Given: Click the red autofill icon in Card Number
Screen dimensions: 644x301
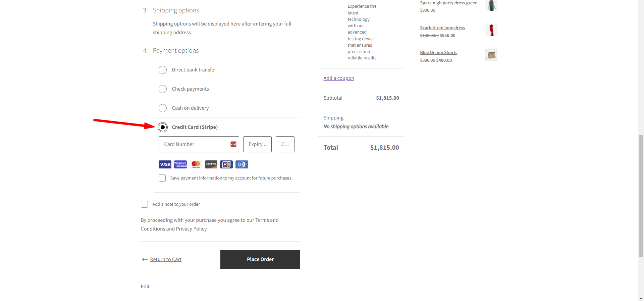Looking at the screenshot, I should [233, 144].
